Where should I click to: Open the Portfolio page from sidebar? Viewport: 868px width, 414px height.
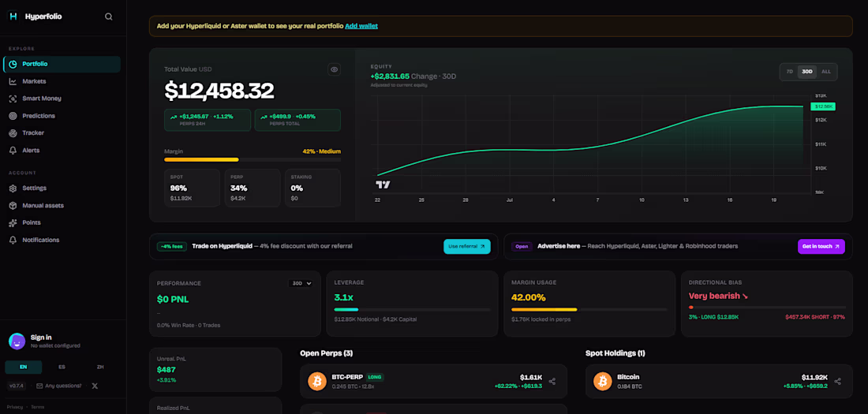(62, 64)
